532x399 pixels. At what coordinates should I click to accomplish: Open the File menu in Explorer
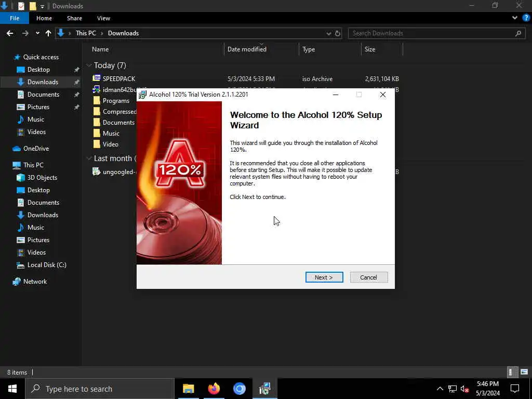[x=15, y=18]
